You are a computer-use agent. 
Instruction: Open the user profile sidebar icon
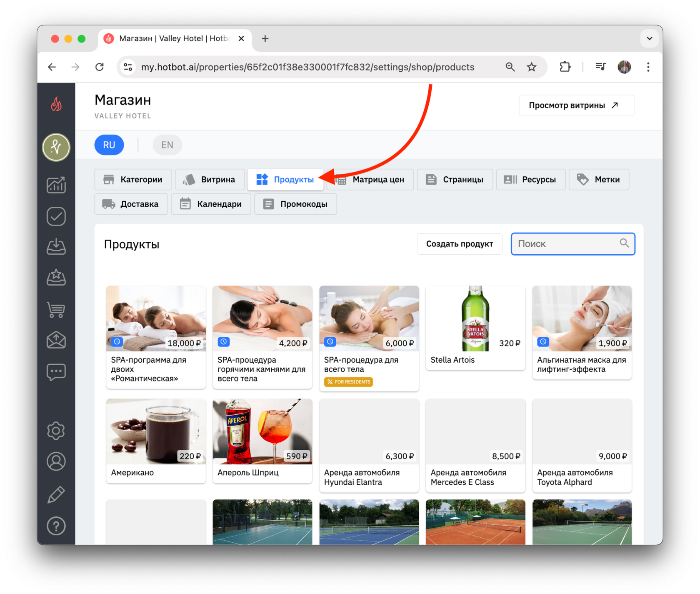coord(56,461)
